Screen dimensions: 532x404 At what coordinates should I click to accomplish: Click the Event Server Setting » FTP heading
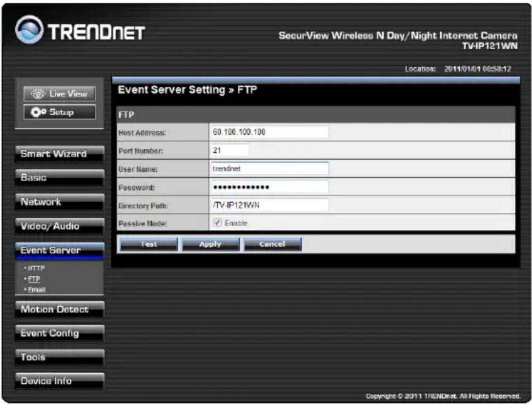[187, 90]
